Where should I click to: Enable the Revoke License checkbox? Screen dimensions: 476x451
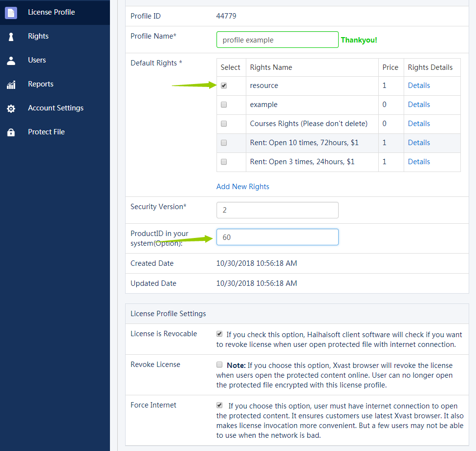click(219, 365)
